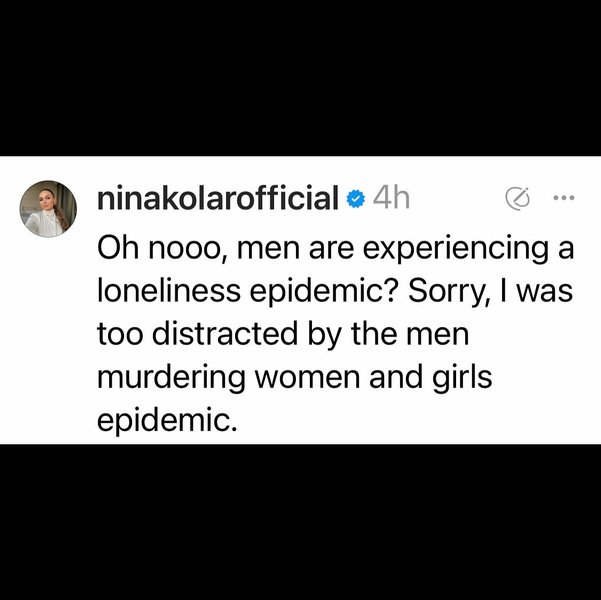The width and height of the screenshot is (601, 600).
Task: Open the three-dot more options menu
Action: point(563,198)
